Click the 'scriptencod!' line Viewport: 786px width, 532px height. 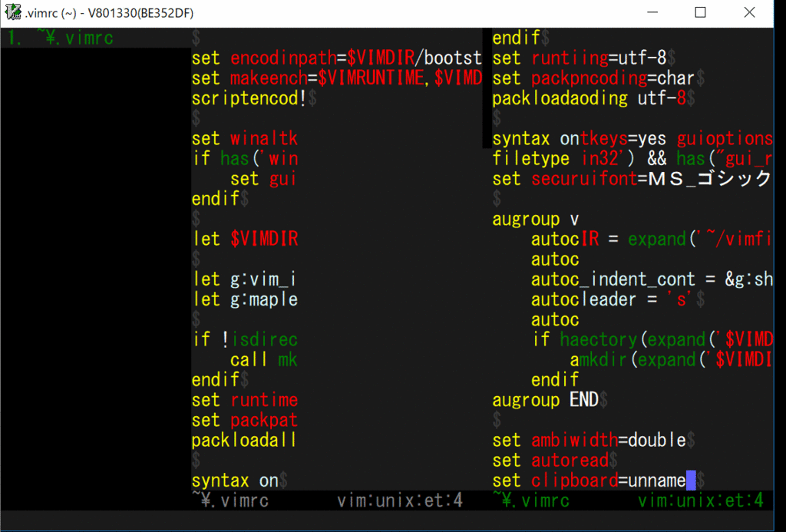coord(249,98)
